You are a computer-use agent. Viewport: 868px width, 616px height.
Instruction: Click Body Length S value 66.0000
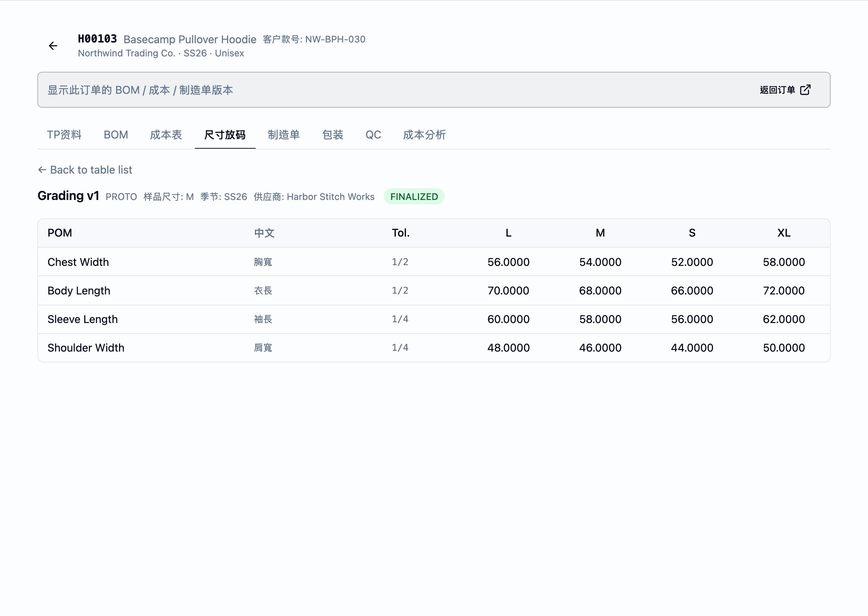692,290
